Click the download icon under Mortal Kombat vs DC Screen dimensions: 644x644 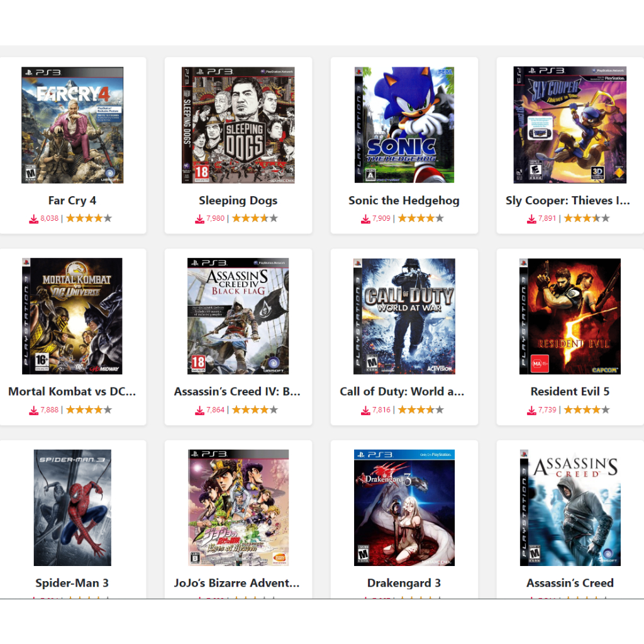click(x=34, y=410)
